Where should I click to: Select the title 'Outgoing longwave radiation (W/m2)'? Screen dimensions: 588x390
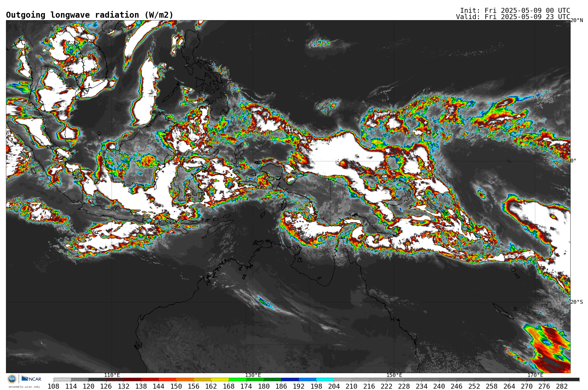point(90,15)
